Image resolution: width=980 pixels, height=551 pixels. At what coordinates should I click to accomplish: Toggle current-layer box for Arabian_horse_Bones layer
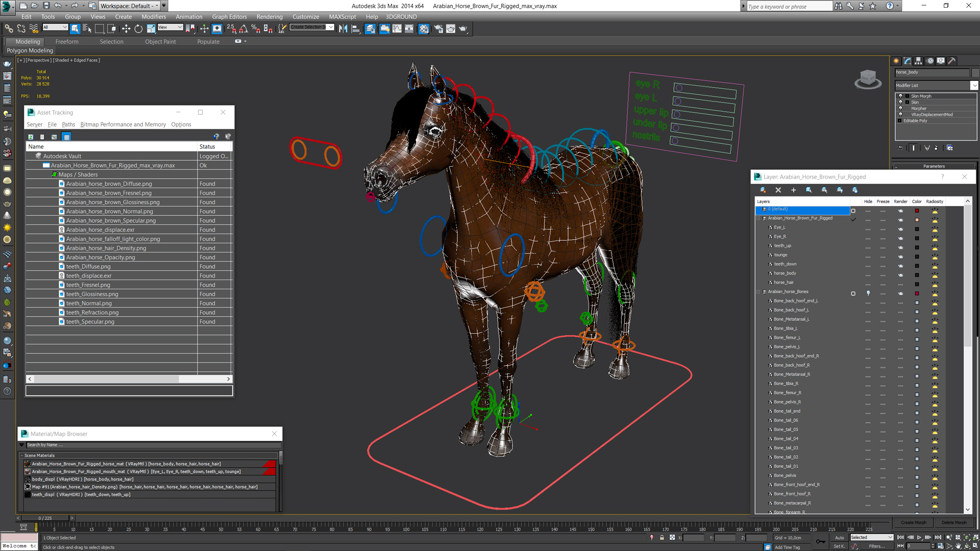coord(853,293)
